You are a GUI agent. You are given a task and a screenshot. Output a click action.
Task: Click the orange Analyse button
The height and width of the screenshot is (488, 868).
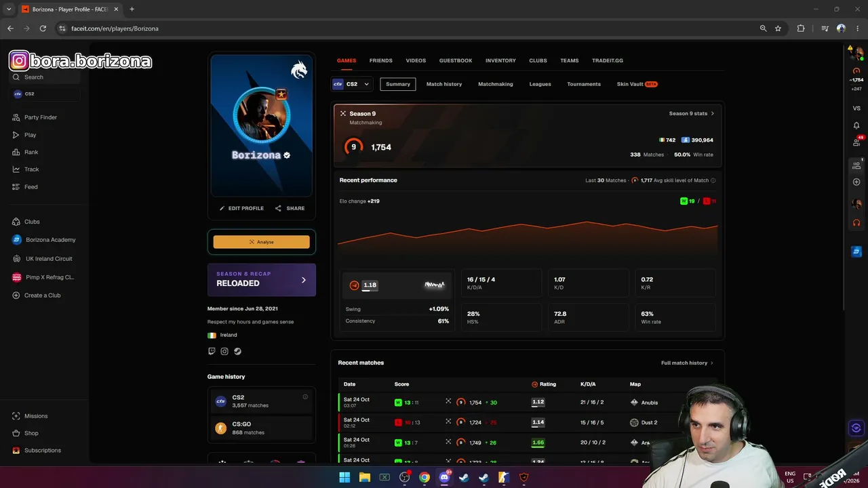(261, 242)
